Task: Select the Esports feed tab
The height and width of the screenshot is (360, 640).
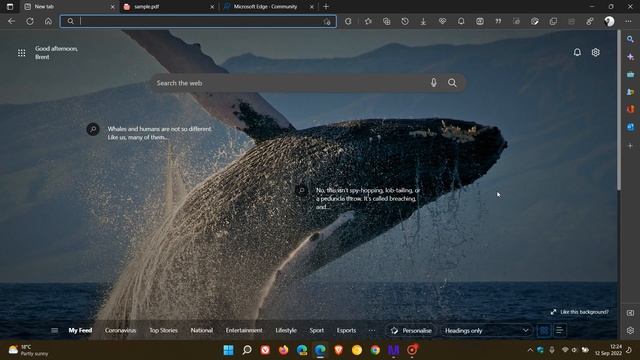Action: pyautogui.click(x=346, y=331)
